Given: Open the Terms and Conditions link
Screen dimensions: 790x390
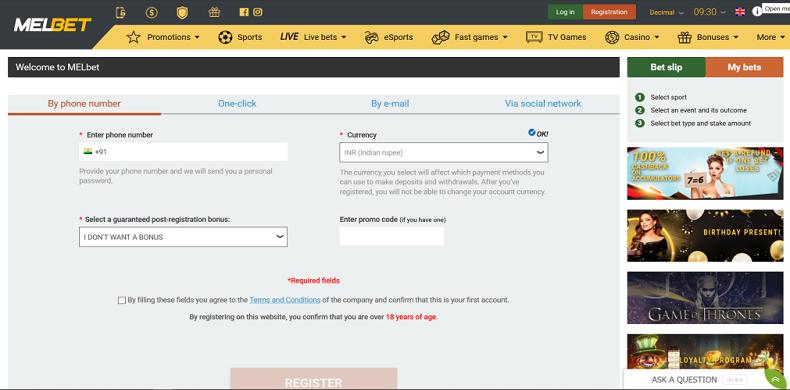Looking at the screenshot, I should pos(285,300).
